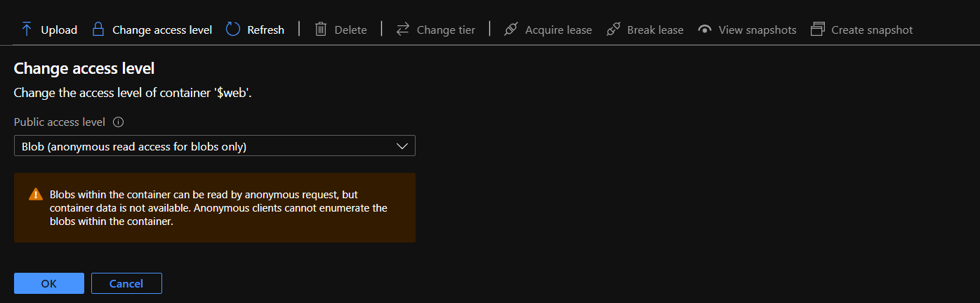Click the circular Refresh icon
Image resolution: width=980 pixels, height=303 pixels.
click(233, 30)
